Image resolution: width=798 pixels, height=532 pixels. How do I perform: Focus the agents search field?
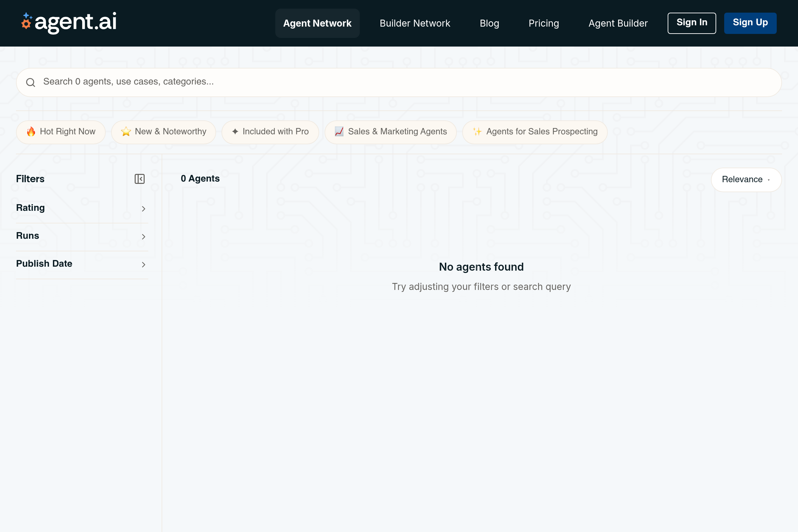(399, 82)
